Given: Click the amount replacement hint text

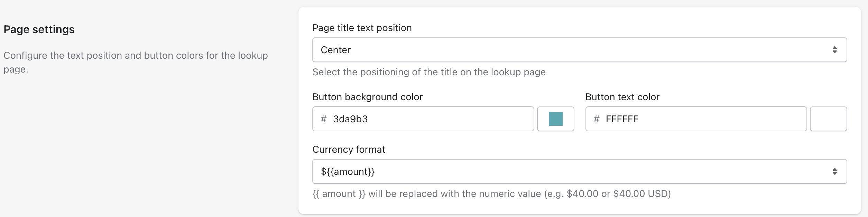Looking at the screenshot, I should point(491,194).
